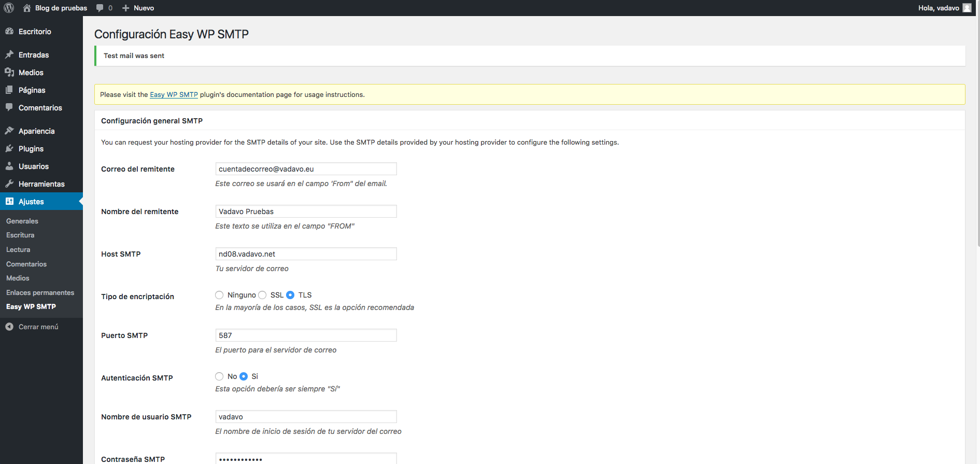Open Generales settings submenu
Image resolution: width=980 pixels, height=464 pixels.
pyautogui.click(x=22, y=221)
